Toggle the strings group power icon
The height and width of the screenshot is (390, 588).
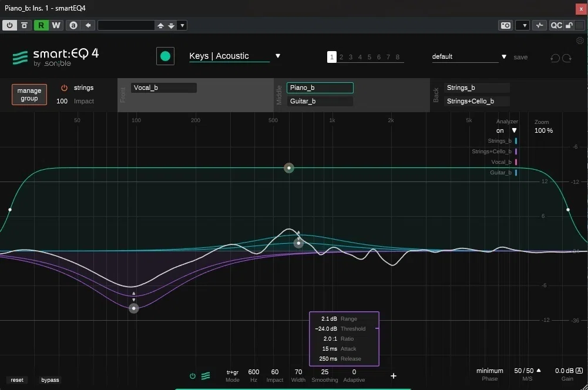64,88
